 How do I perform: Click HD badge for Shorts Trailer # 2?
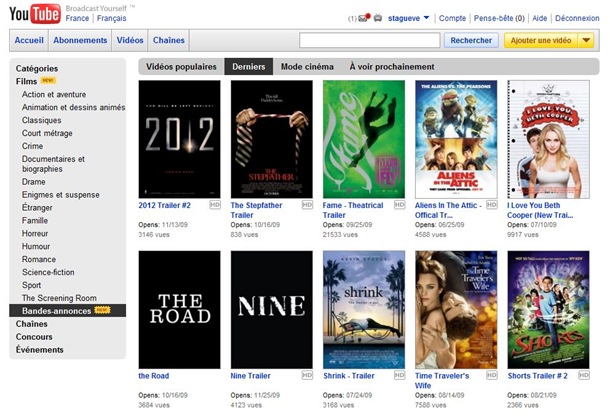[584, 375]
